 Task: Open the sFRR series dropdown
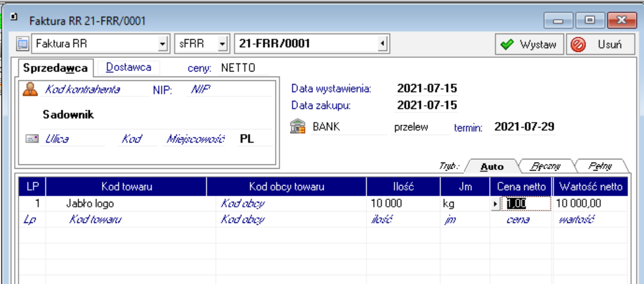(x=222, y=44)
